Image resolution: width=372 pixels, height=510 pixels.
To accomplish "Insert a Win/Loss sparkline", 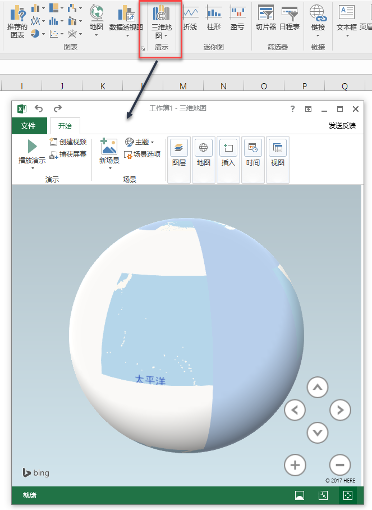I will pos(237,17).
